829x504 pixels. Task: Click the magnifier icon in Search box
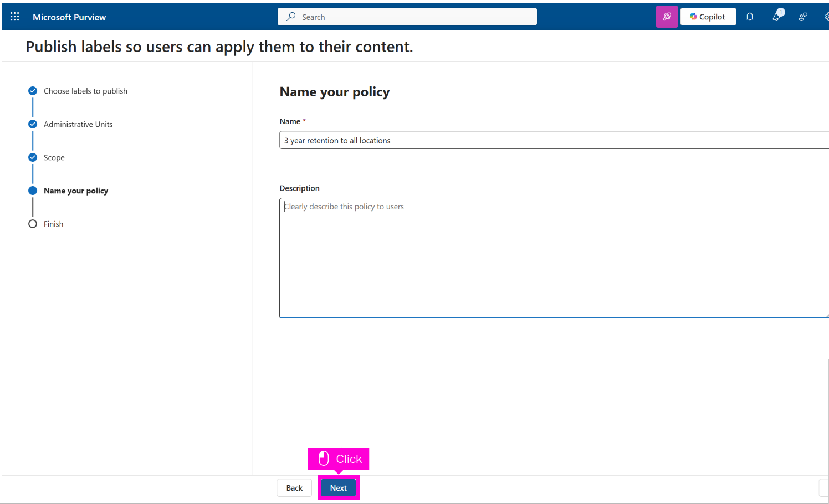291,17
